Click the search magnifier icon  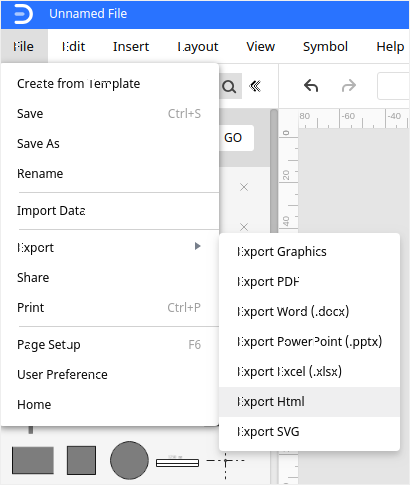coord(230,87)
